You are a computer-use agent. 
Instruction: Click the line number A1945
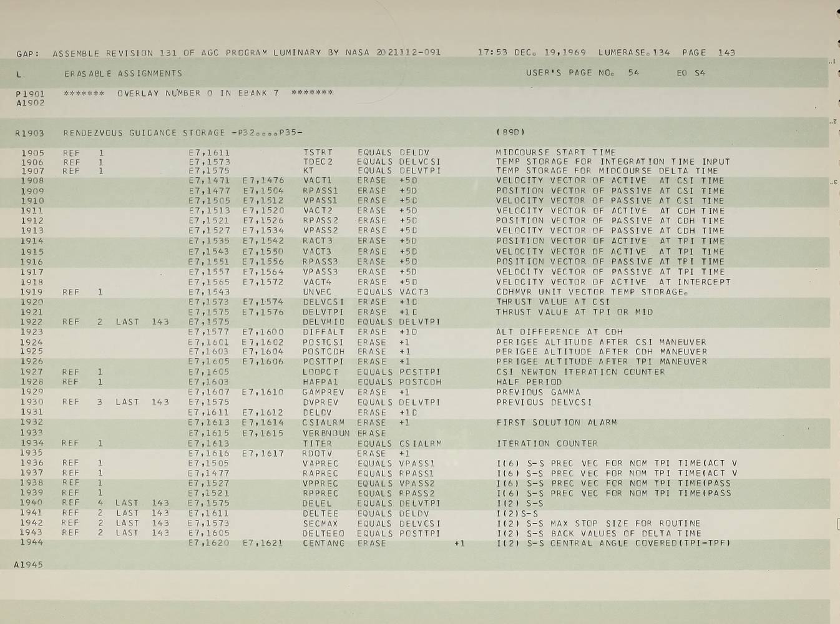[29, 565]
